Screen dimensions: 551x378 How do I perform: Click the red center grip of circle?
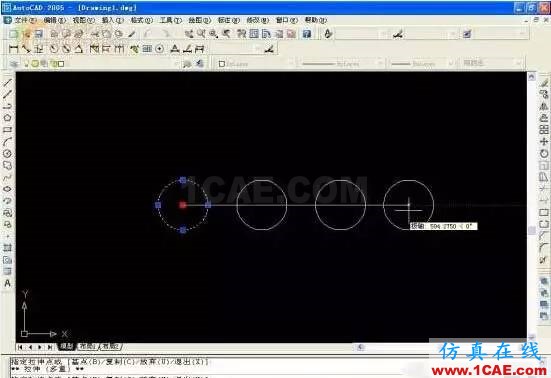(183, 205)
